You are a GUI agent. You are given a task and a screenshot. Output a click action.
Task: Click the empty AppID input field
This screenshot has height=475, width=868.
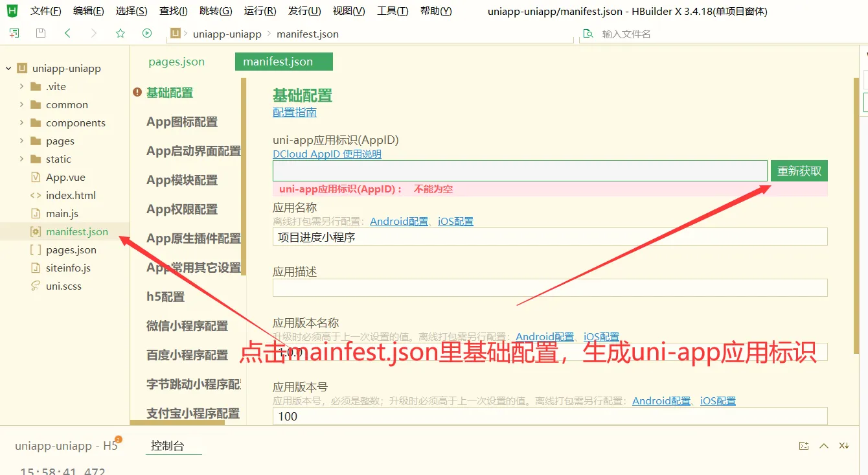coord(520,171)
